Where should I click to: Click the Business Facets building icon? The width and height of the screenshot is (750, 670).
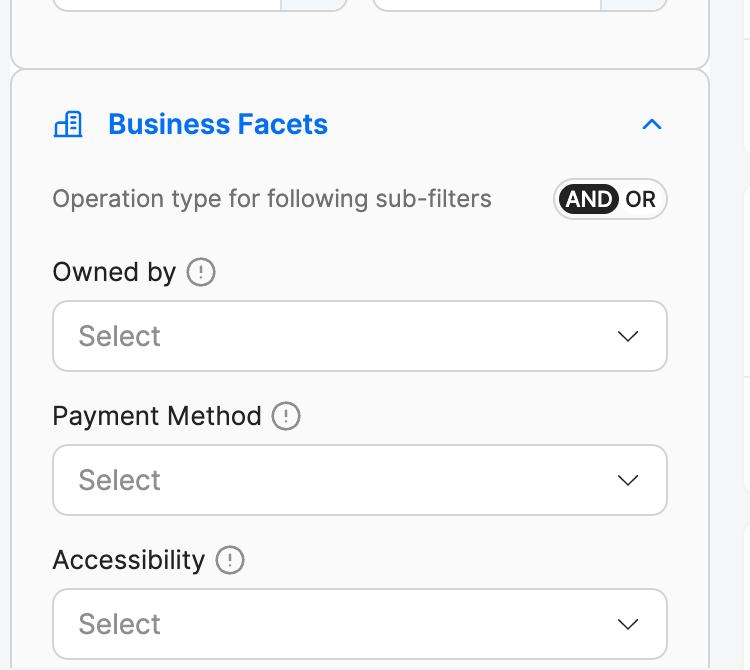[x=68, y=124]
